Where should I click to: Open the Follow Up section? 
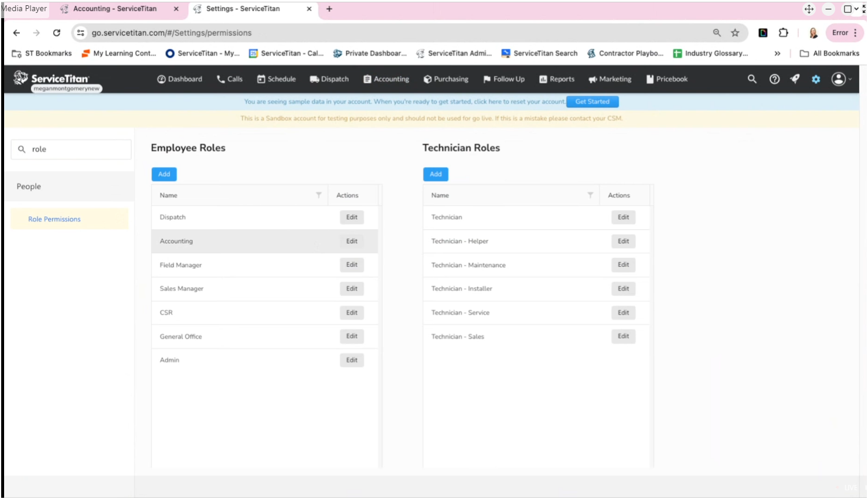tap(504, 79)
